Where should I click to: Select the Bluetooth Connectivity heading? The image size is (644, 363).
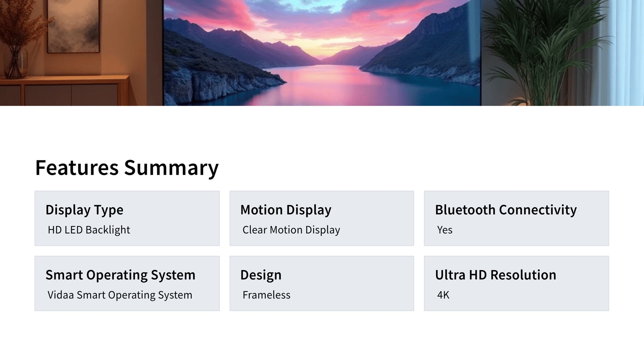(x=506, y=210)
